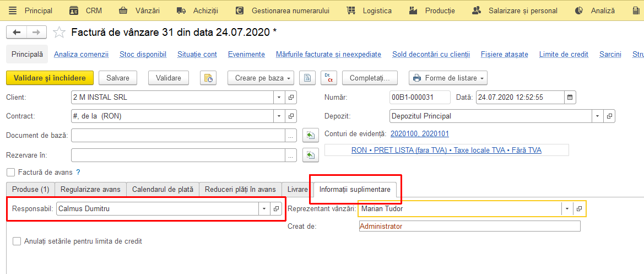Open Limite de credit link
Image resolution: width=644 pixels, height=274 pixels.
[564, 54]
